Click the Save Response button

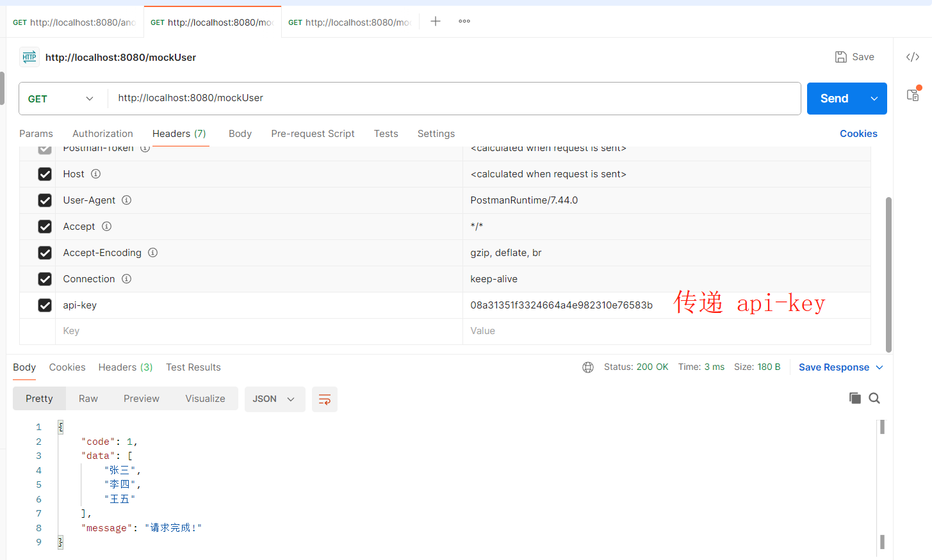click(x=833, y=367)
